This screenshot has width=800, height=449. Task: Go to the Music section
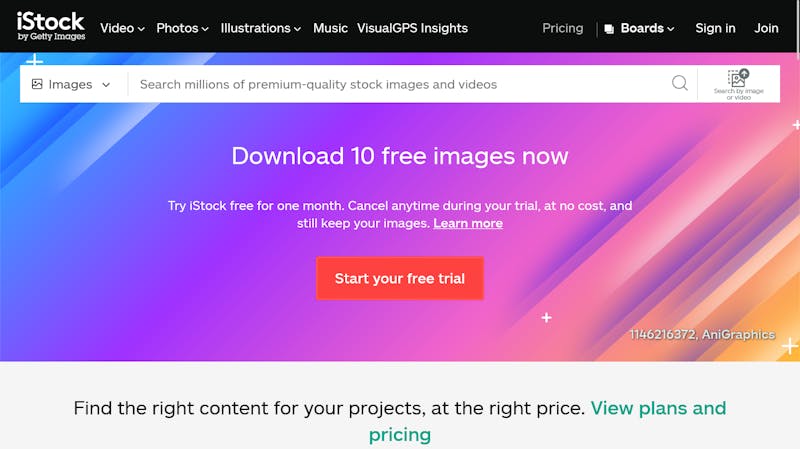tap(330, 28)
